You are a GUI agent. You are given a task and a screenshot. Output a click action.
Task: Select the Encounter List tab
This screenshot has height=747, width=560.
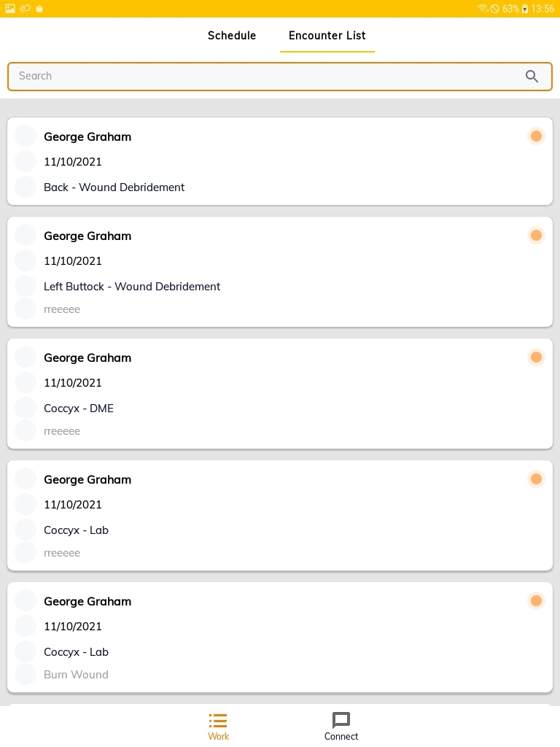point(327,35)
